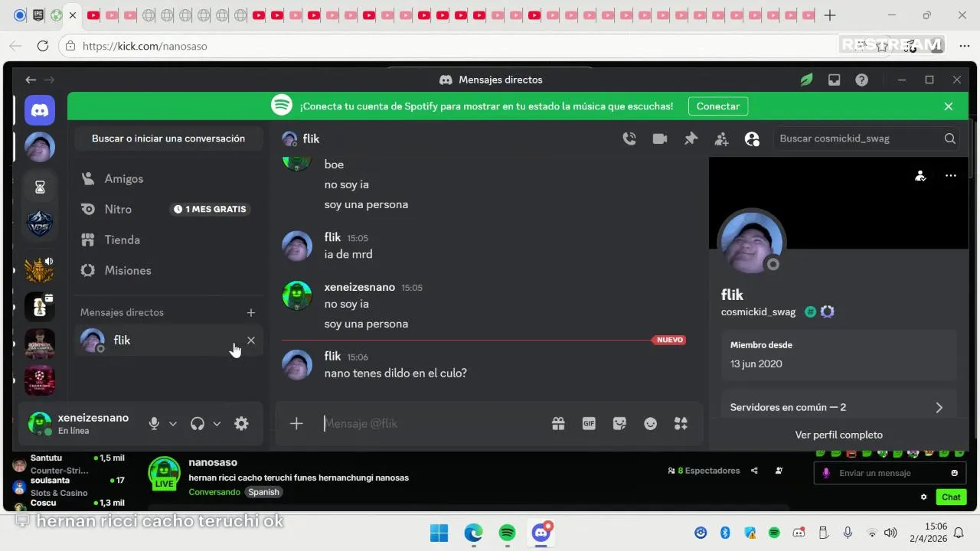Open pinned messages in flik chat
This screenshot has height=551, width=980.
[x=691, y=139]
